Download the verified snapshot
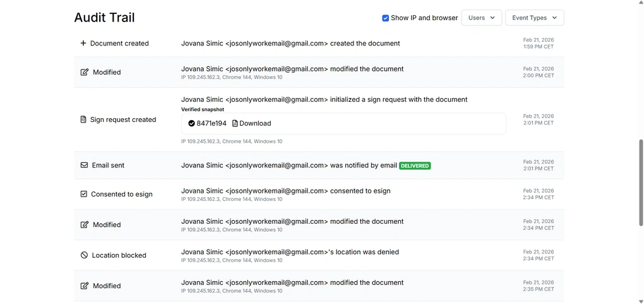This screenshot has width=644, height=304. click(251, 123)
